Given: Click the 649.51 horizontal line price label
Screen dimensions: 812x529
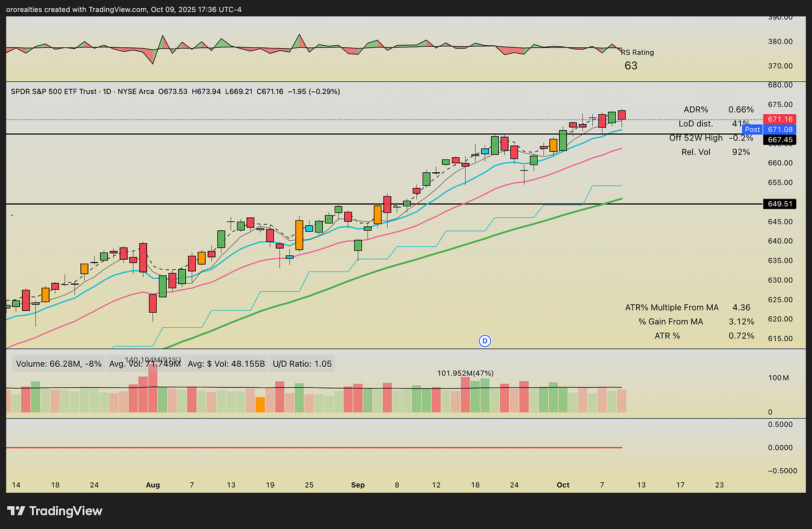Looking at the screenshot, I should pyautogui.click(x=780, y=204).
